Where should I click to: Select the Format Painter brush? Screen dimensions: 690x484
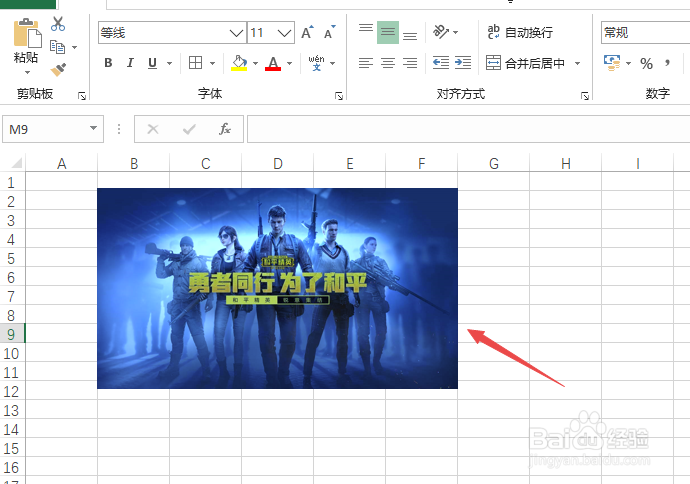pos(58,70)
